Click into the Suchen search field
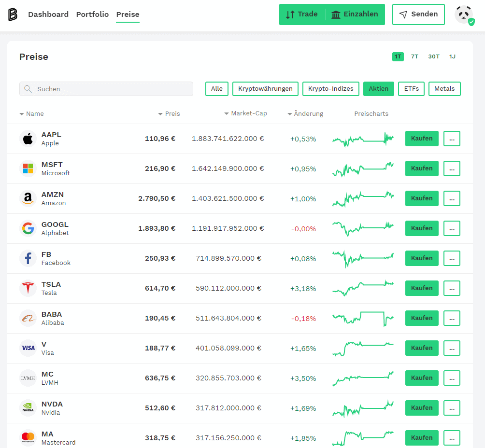This screenshot has width=485, height=448. pyautogui.click(x=106, y=89)
